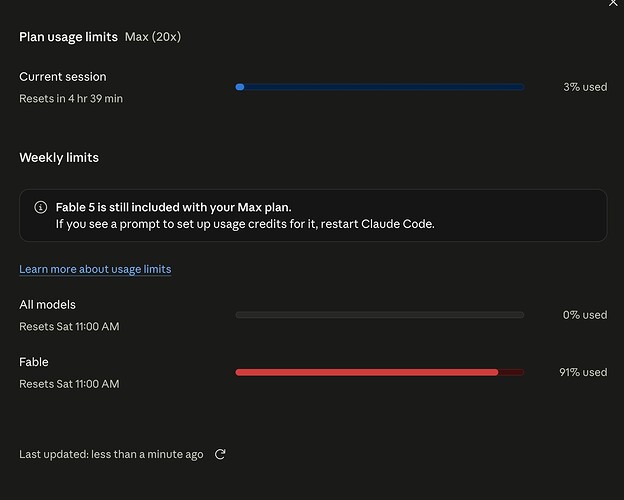624x500 pixels.
Task: Click the All models label
Action: [x=47, y=305]
